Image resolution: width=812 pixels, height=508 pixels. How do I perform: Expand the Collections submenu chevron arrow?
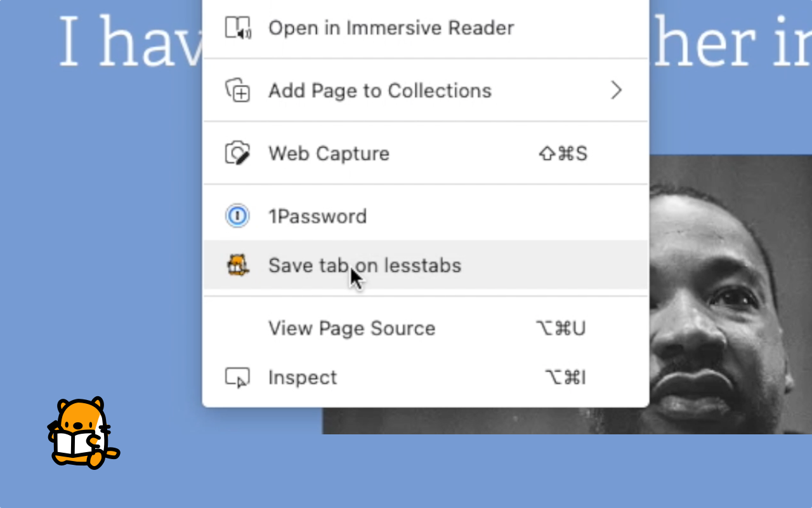616,91
